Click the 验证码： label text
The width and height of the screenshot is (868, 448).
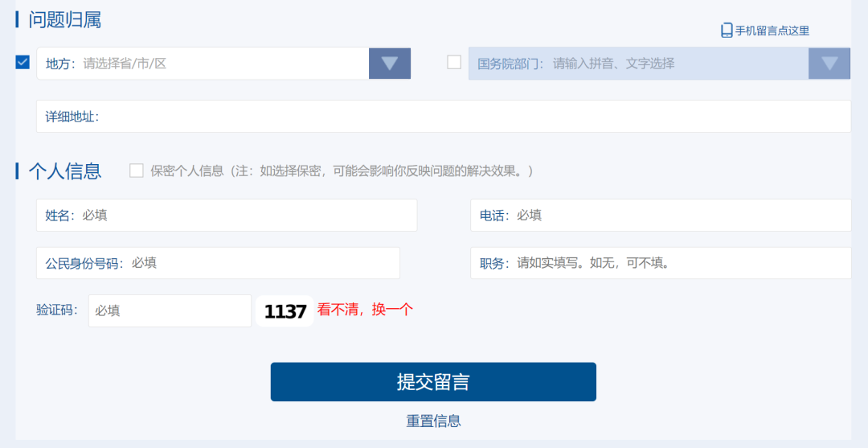pyautogui.click(x=57, y=310)
